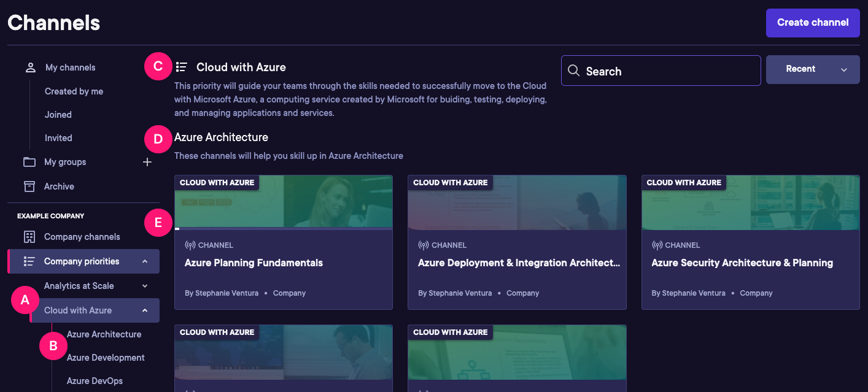Click the search magnifier icon

click(573, 71)
